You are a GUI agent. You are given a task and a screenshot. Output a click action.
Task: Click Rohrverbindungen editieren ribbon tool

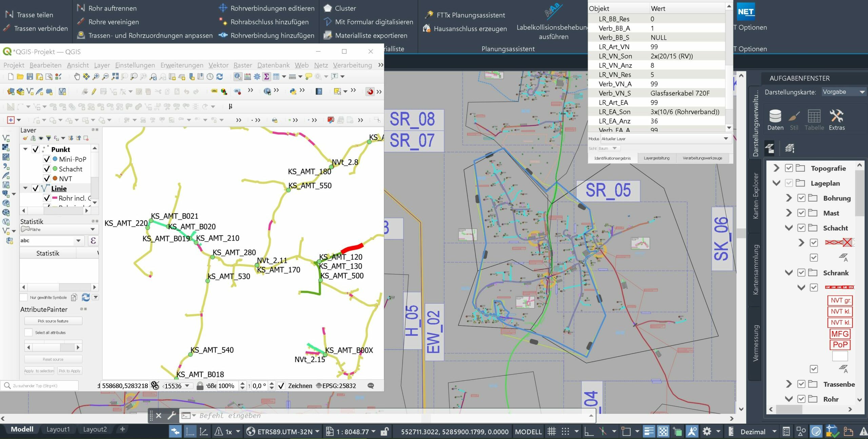coord(267,8)
